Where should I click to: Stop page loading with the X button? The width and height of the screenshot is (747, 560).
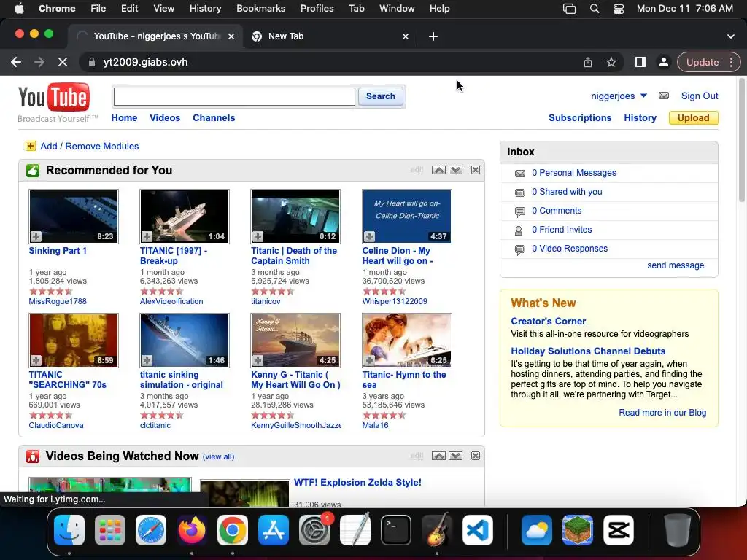[x=63, y=62]
